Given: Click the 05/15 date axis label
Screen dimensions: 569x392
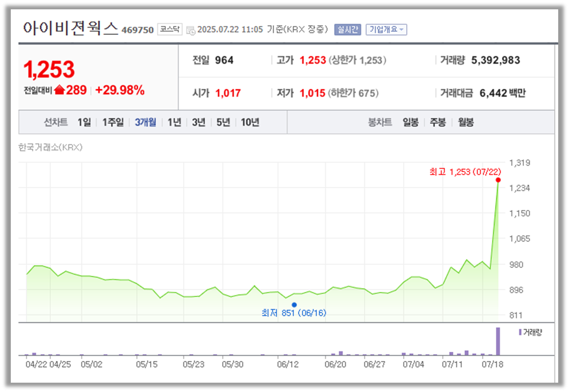Looking at the screenshot, I should pyautogui.click(x=147, y=364).
